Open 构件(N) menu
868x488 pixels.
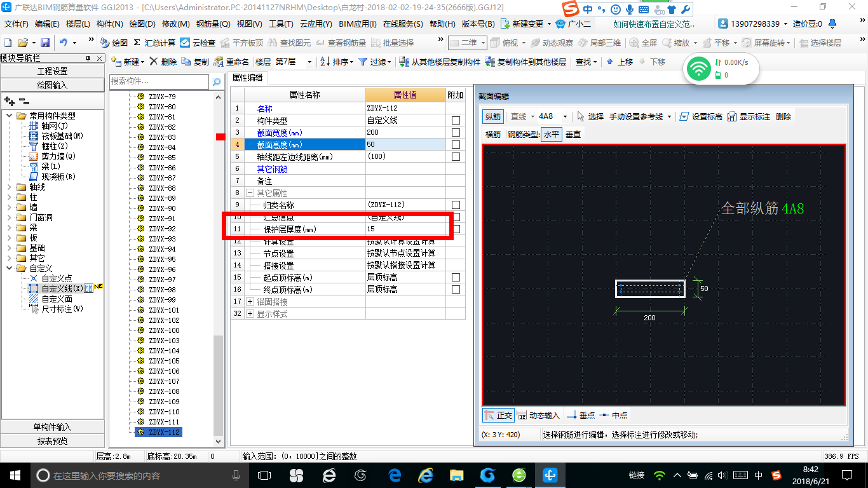coord(110,24)
